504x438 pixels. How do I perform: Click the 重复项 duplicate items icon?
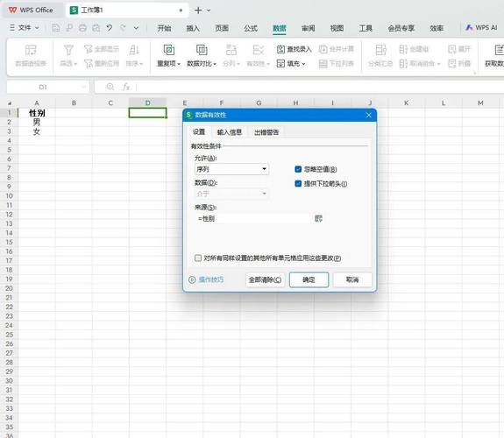169,50
